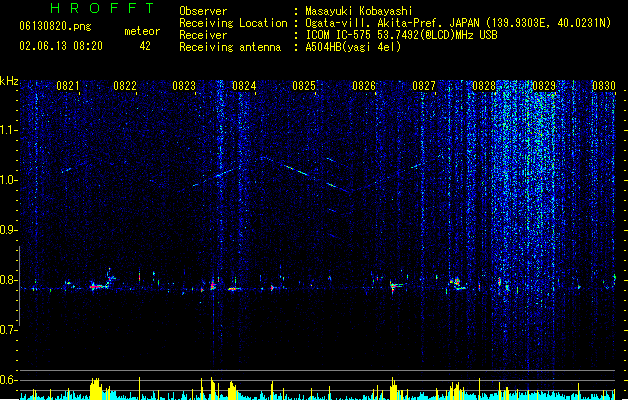Click the 0824 time marker
Screen dimensions: 629x400
[244, 86]
